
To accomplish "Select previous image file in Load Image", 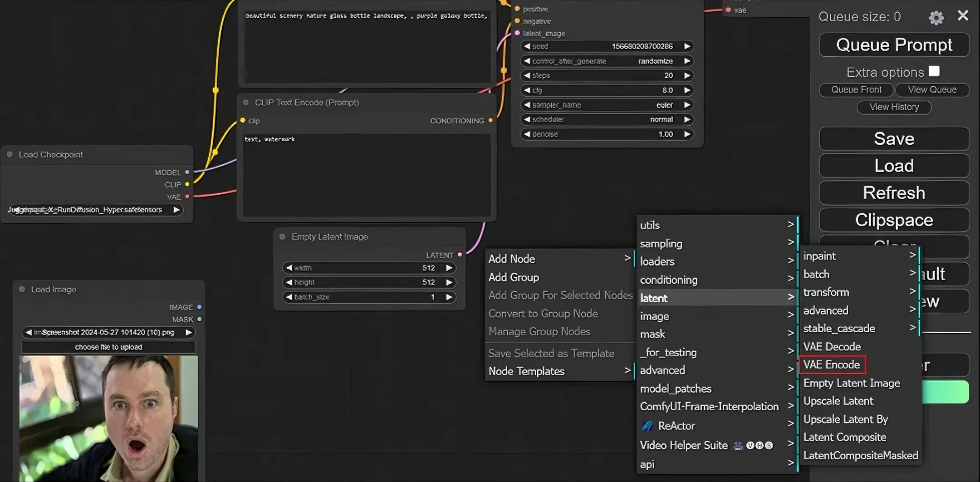I will click(x=29, y=332).
